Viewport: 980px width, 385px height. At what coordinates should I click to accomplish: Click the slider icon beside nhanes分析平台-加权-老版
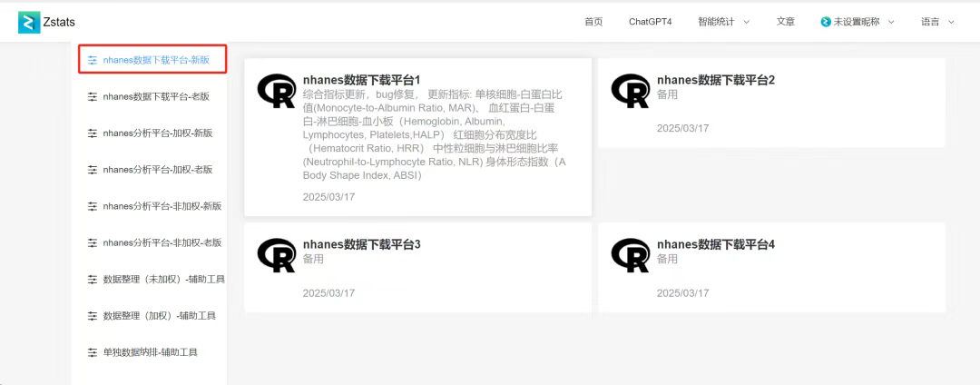point(93,170)
